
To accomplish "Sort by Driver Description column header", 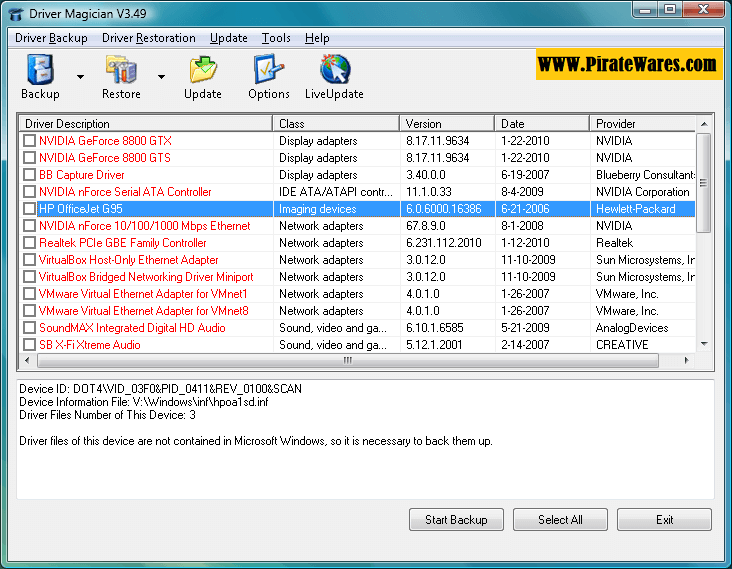I will [x=146, y=124].
